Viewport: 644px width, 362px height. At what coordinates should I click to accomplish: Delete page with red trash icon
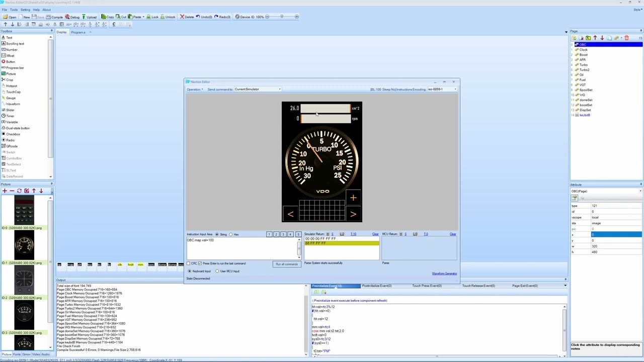click(x=626, y=38)
